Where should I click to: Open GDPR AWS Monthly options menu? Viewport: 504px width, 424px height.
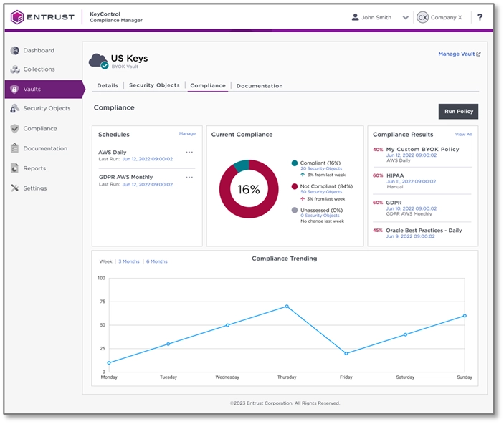click(x=189, y=178)
